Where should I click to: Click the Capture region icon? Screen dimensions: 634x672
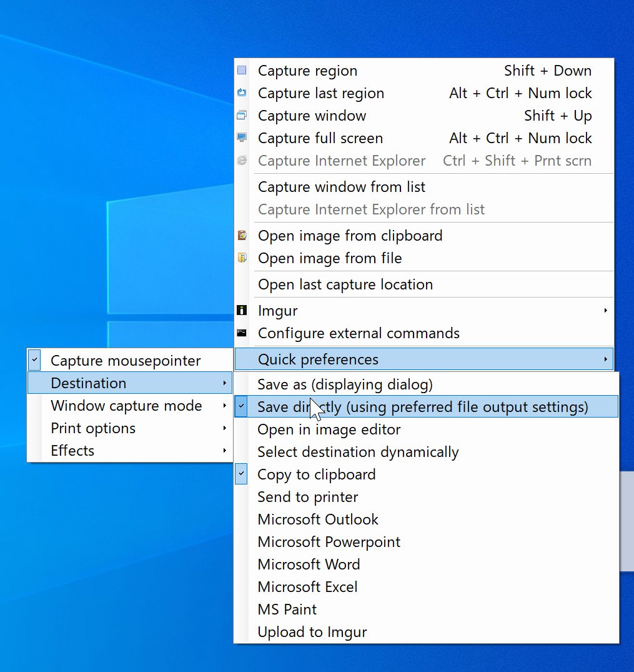[x=242, y=71]
